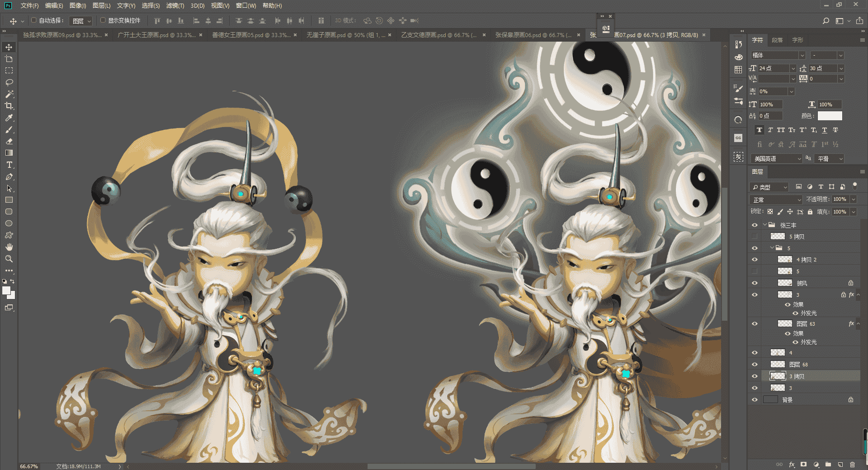Open the blend mode dropdown (正常)
Screen dimensions: 868x470
(776, 199)
